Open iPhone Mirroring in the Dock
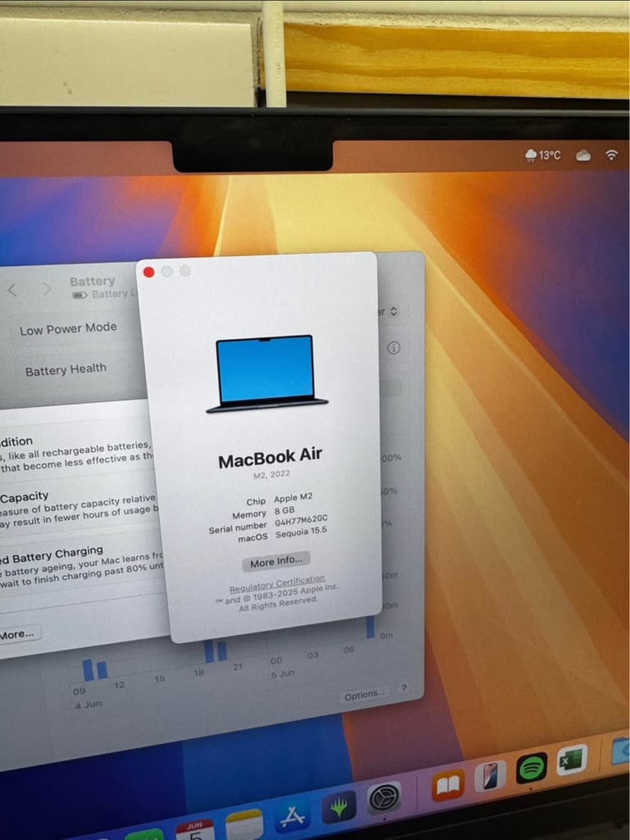Screen dimensions: 630x840 [491, 778]
